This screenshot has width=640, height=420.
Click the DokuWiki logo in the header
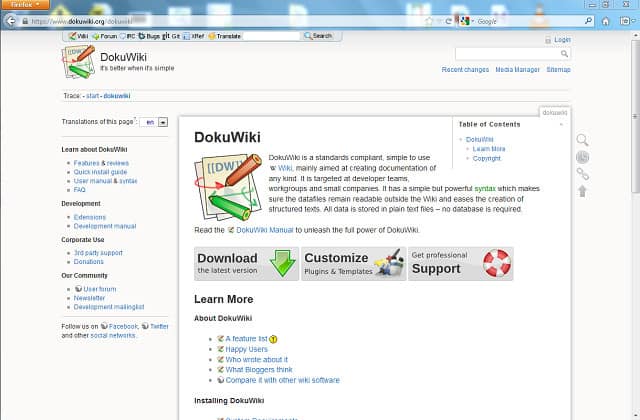(x=78, y=62)
